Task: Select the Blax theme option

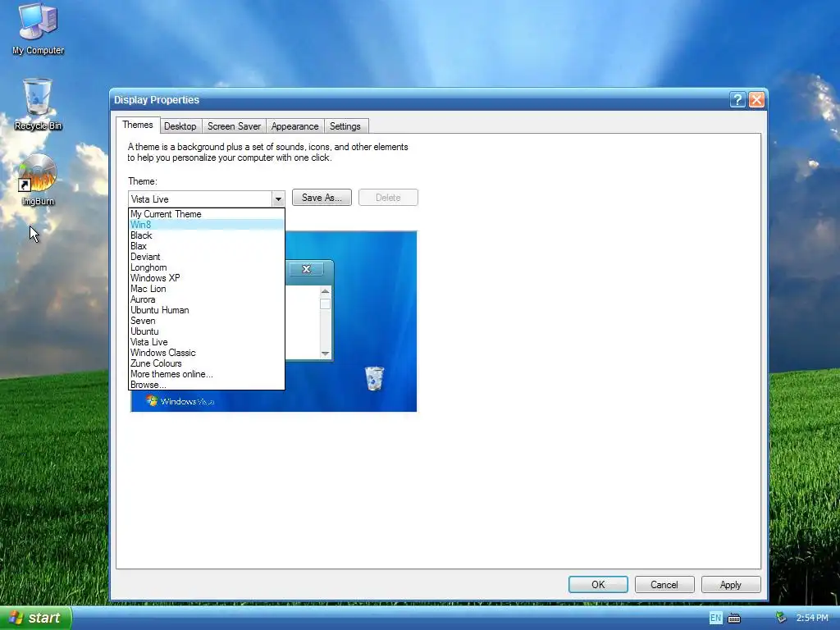Action: tap(206, 246)
